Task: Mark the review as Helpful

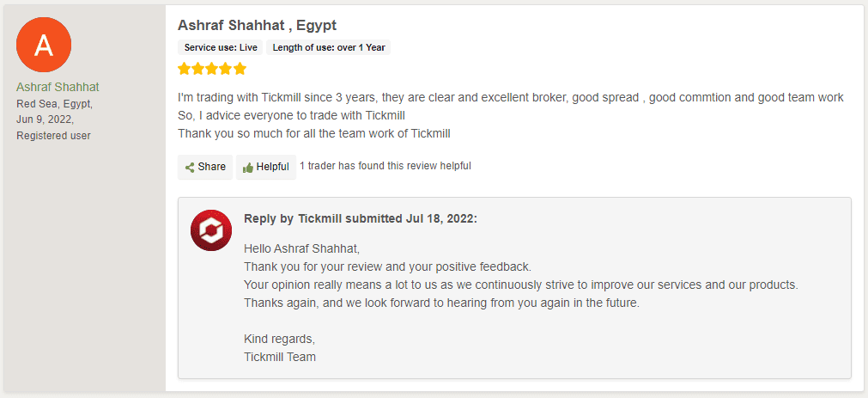Action: tap(265, 167)
